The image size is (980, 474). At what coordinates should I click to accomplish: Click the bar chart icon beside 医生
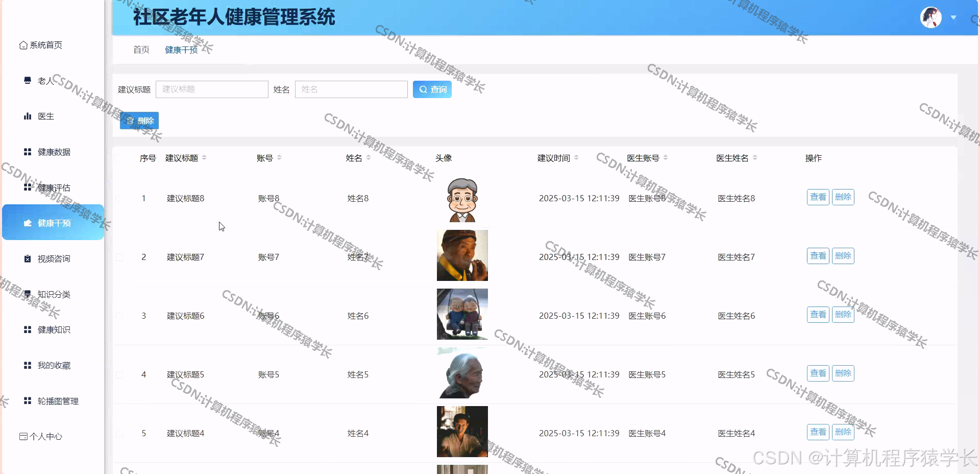(x=28, y=116)
